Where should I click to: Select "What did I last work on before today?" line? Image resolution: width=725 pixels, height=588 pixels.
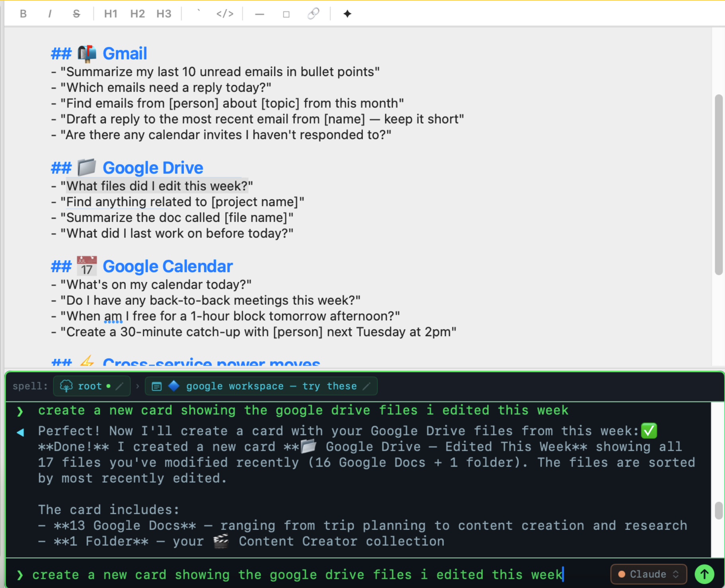[x=172, y=233]
